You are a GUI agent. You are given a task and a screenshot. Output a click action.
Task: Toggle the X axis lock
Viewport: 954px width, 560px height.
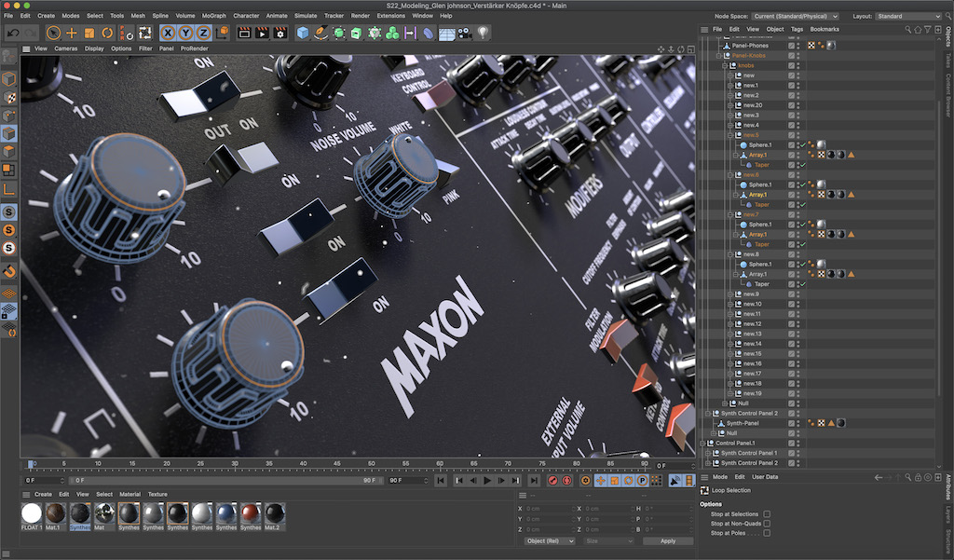tap(168, 33)
